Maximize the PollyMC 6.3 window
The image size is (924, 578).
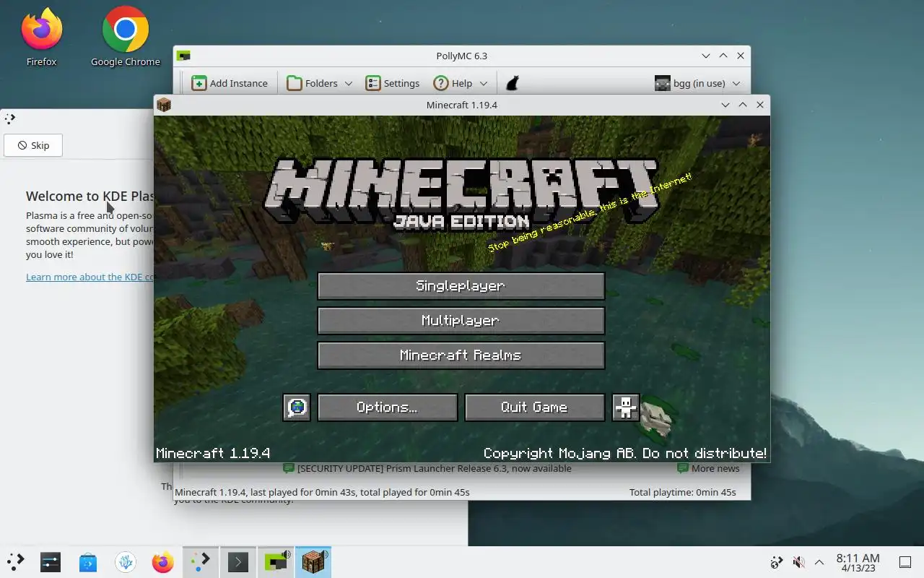[723, 56]
